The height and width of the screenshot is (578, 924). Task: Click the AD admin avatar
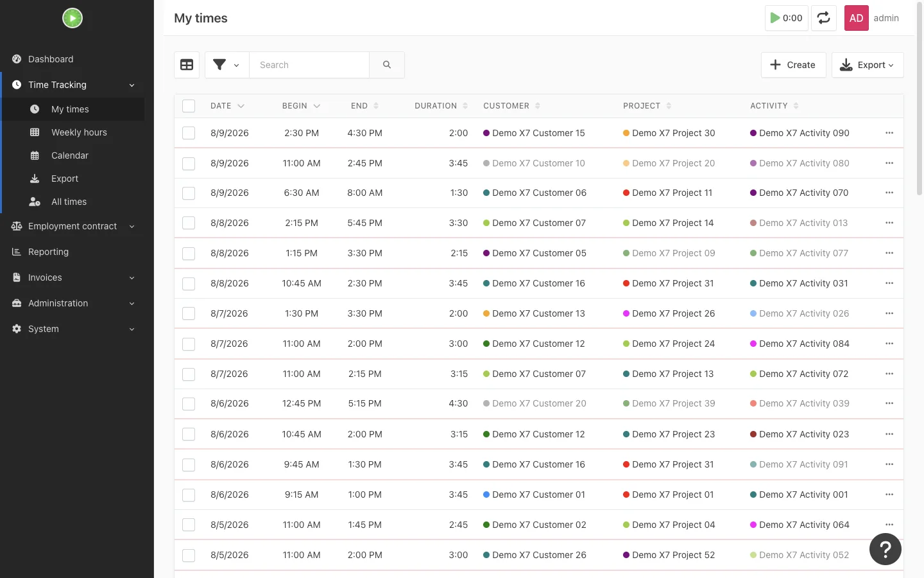[x=857, y=18]
